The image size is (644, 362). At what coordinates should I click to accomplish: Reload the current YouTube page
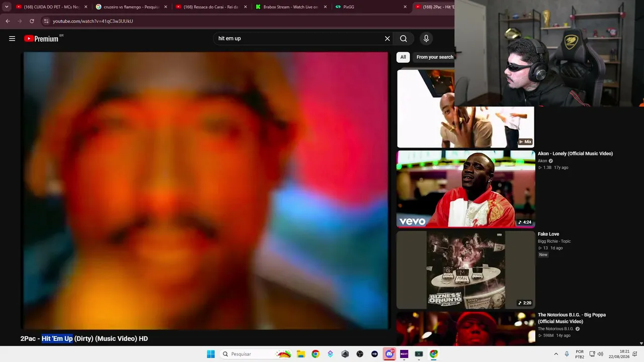point(32,21)
